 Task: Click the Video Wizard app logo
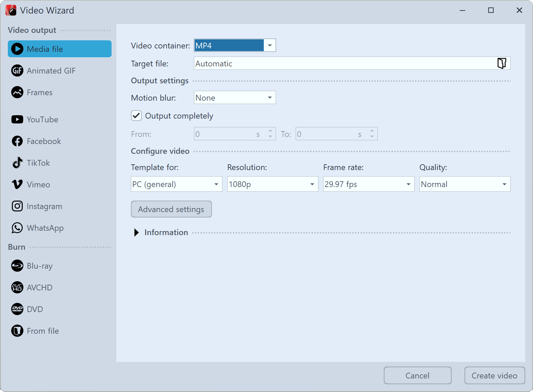[x=11, y=10]
